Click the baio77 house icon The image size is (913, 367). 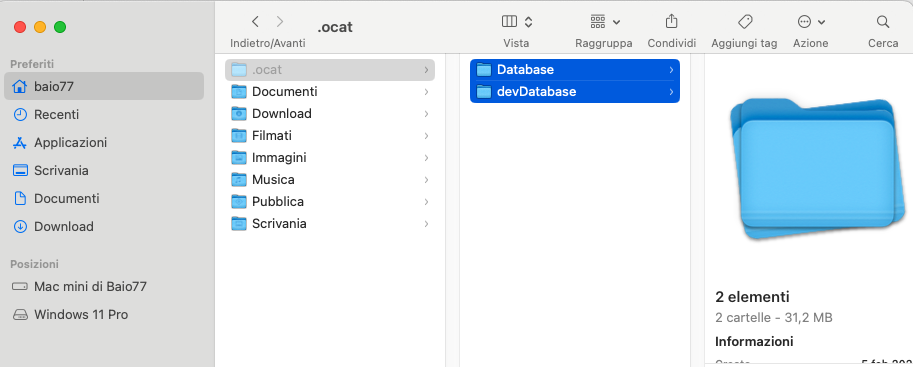click(20, 86)
